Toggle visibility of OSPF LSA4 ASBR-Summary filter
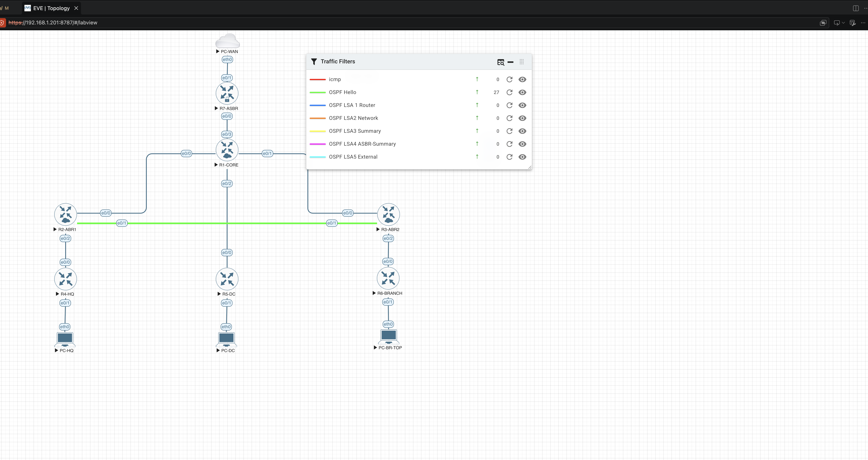Viewport: 868px width, 460px height. tap(522, 144)
